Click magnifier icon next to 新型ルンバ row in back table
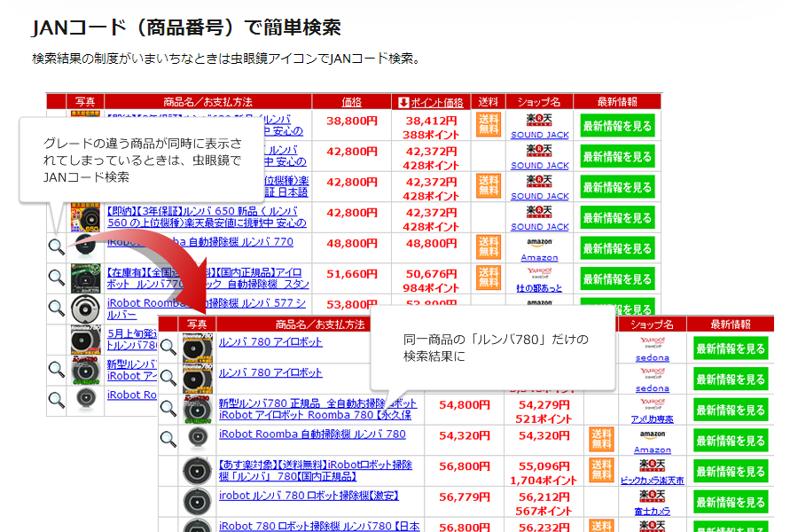The width and height of the screenshot is (798, 532). point(57,370)
